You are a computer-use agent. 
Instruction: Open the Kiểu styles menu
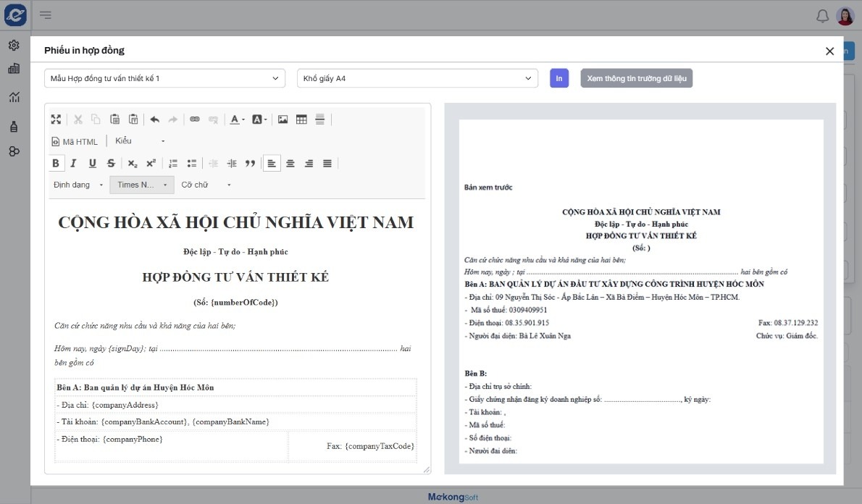pyautogui.click(x=140, y=141)
